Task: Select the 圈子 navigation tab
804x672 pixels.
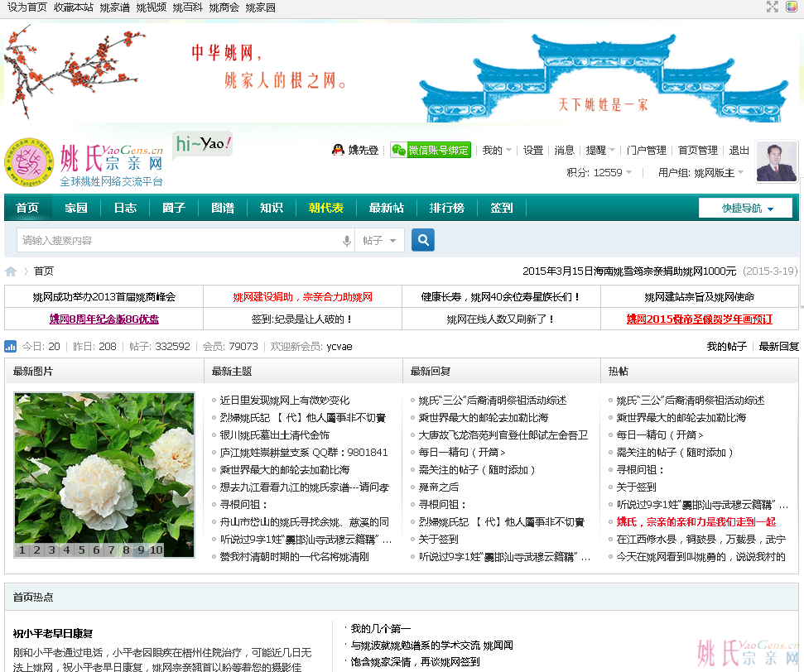Action: click(x=174, y=208)
